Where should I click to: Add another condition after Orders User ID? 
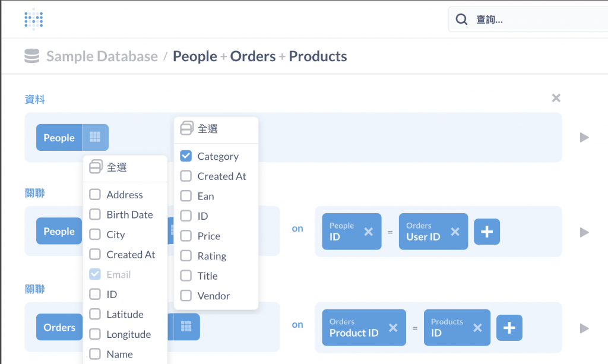[x=486, y=232]
